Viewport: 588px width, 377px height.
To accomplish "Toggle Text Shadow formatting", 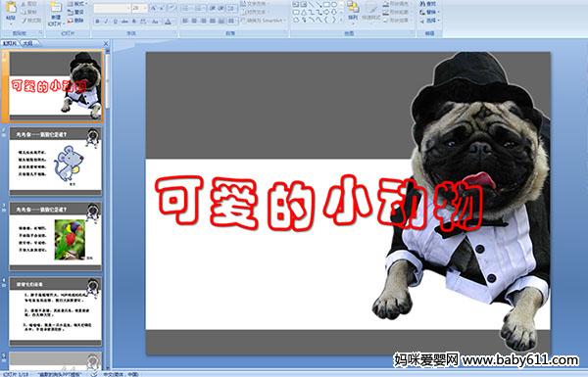I will (x=134, y=22).
